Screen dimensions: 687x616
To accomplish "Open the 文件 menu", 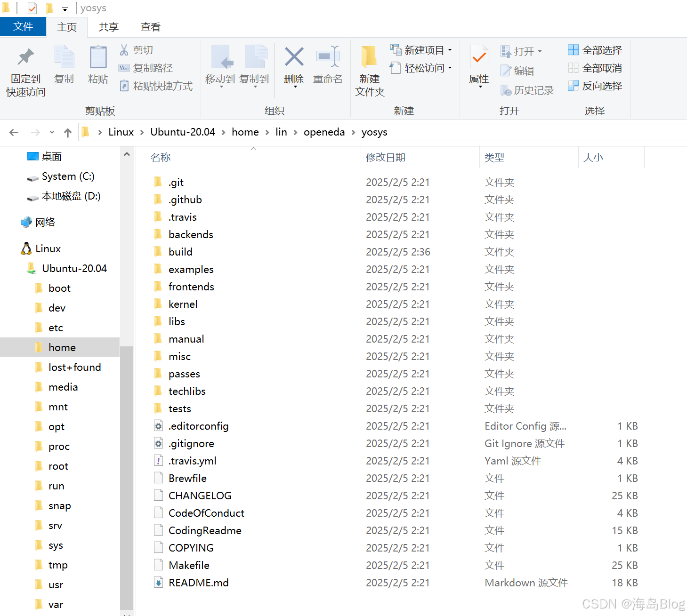I will point(23,27).
